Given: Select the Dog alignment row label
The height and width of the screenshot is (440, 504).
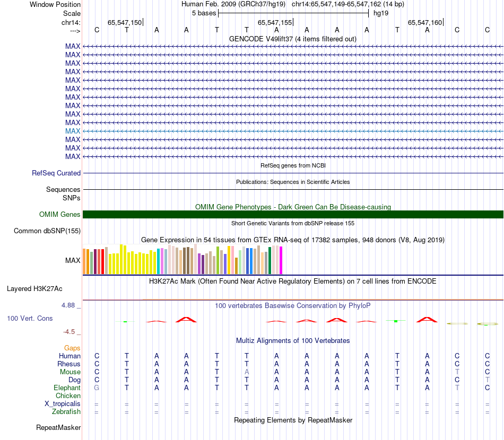Looking at the screenshot, I should point(74,380).
